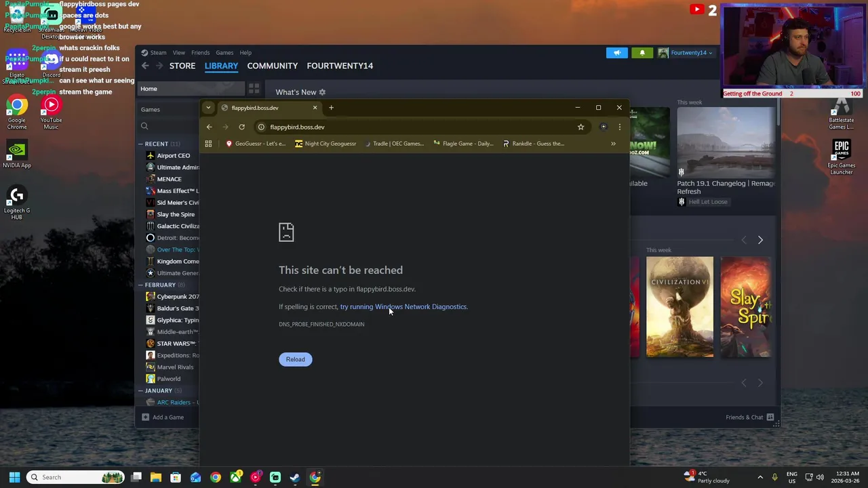
Task: Collapse the JANUARY section in Steam library
Action: pyautogui.click(x=160, y=390)
